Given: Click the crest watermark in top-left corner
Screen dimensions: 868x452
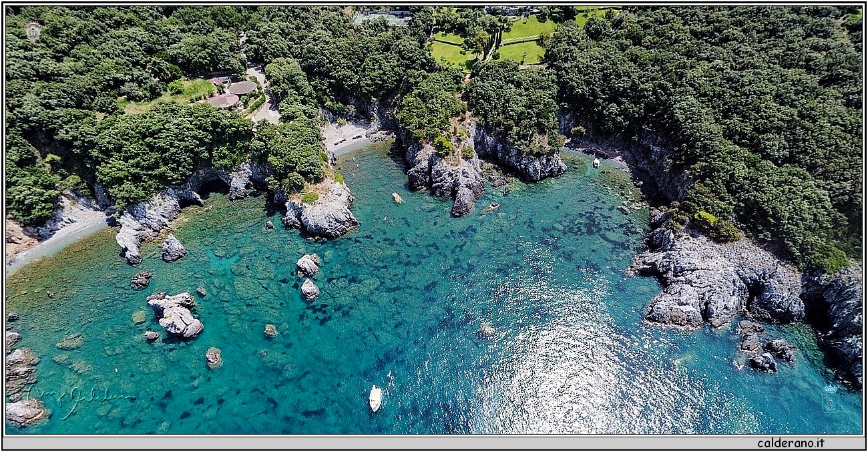Looking at the screenshot, I should coord(33,31).
